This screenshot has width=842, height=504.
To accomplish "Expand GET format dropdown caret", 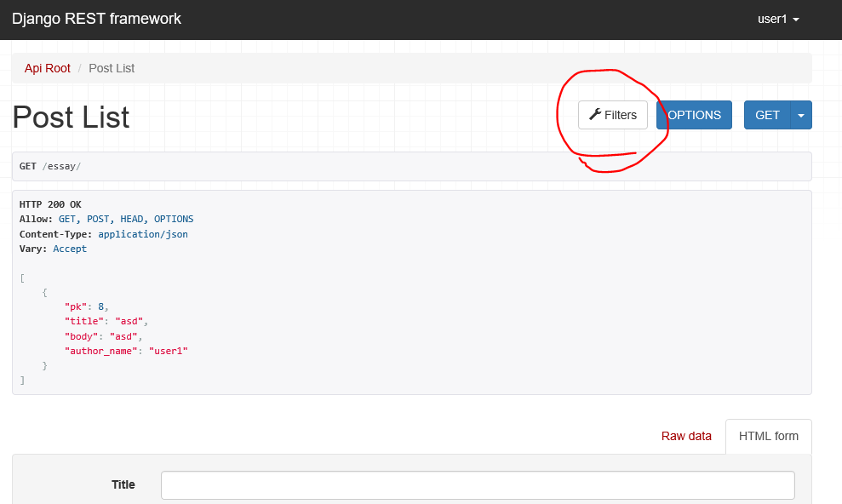I will pos(801,115).
